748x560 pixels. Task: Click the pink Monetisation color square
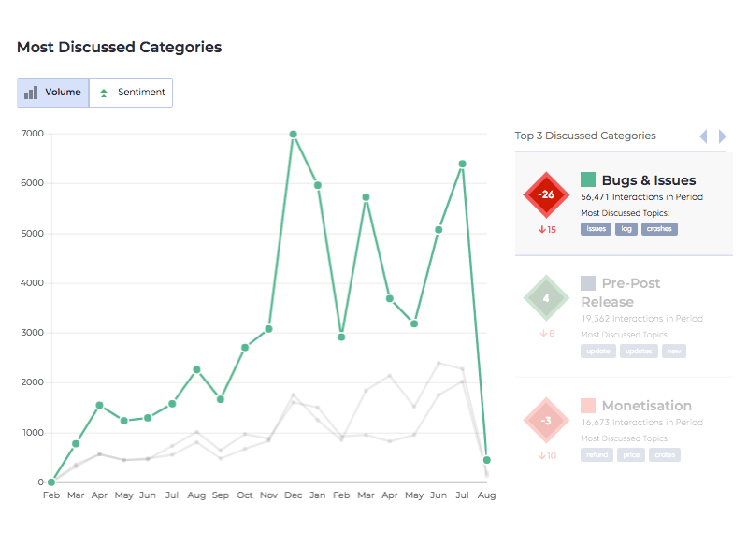click(588, 406)
